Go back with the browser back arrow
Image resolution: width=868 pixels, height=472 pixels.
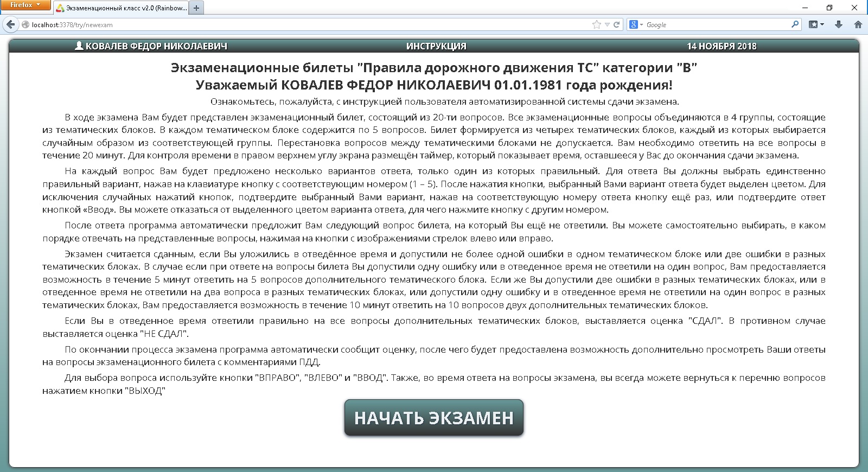pos(10,24)
